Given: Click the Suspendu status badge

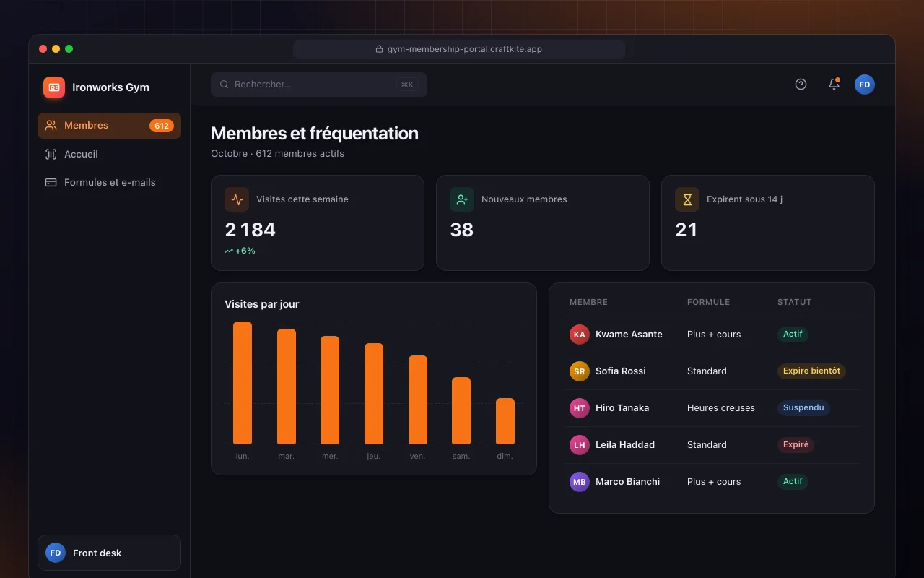Looking at the screenshot, I should pos(803,407).
